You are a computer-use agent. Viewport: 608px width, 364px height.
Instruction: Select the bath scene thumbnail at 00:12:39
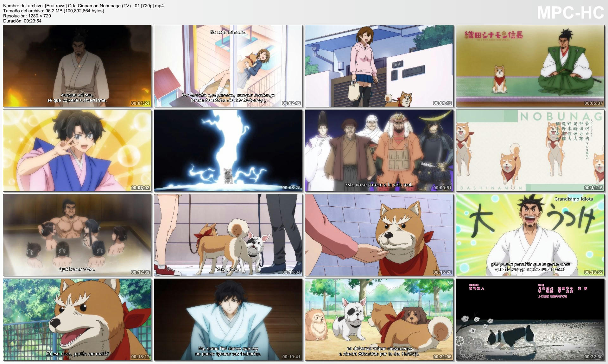[77, 235]
